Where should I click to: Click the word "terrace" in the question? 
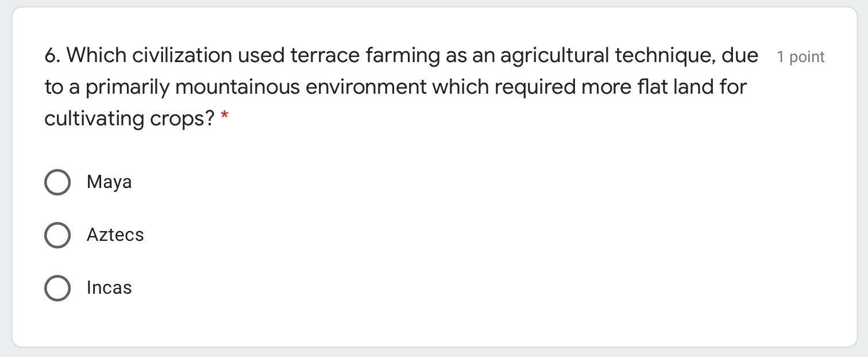pyautogui.click(x=325, y=56)
